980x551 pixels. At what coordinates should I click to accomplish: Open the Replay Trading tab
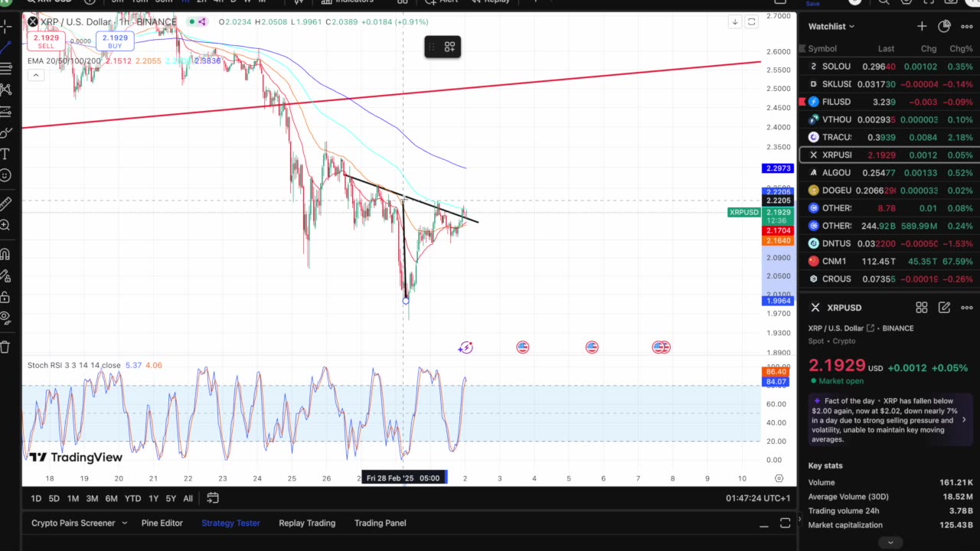click(x=307, y=523)
